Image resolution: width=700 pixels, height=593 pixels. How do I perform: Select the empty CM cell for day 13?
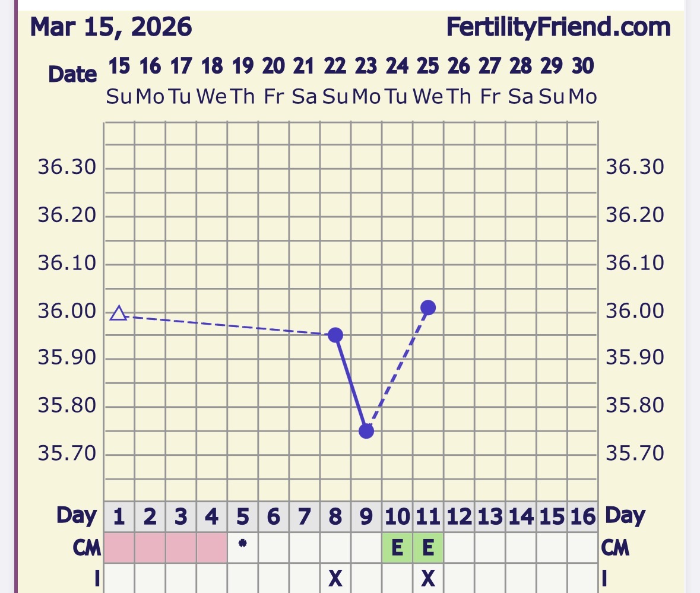tap(490, 547)
